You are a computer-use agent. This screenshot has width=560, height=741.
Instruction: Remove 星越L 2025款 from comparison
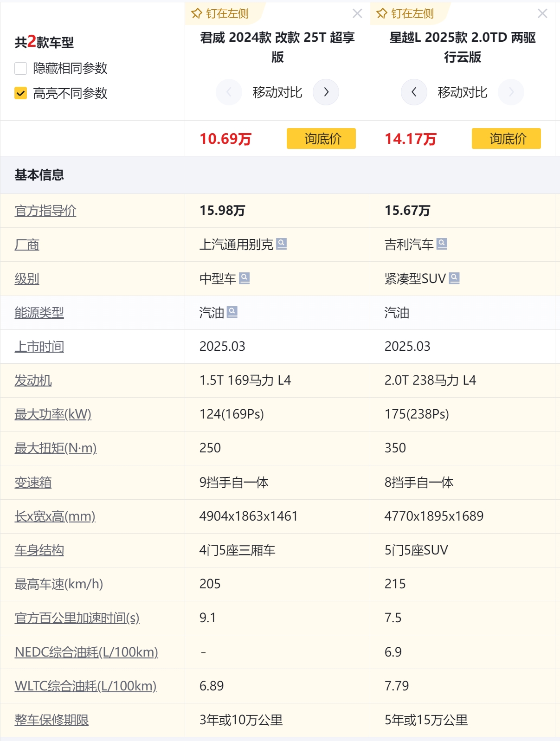(x=542, y=13)
